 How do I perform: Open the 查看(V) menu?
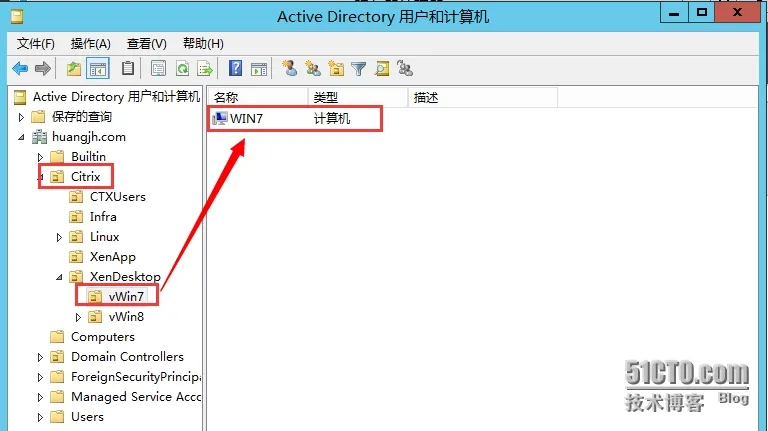[x=147, y=44]
